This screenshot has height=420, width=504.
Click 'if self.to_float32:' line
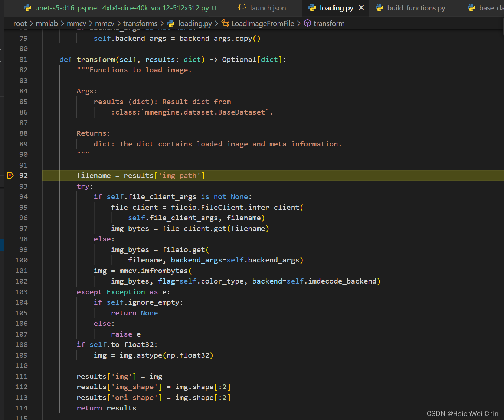pyautogui.click(x=117, y=344)
